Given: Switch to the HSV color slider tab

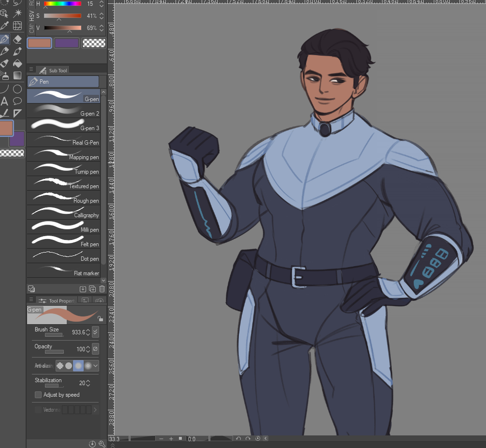Looking at the screenshot, I should 31,16.
